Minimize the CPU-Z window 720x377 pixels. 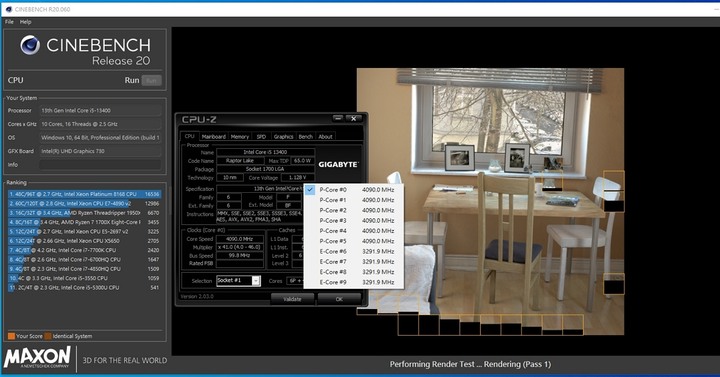(338, 118)
